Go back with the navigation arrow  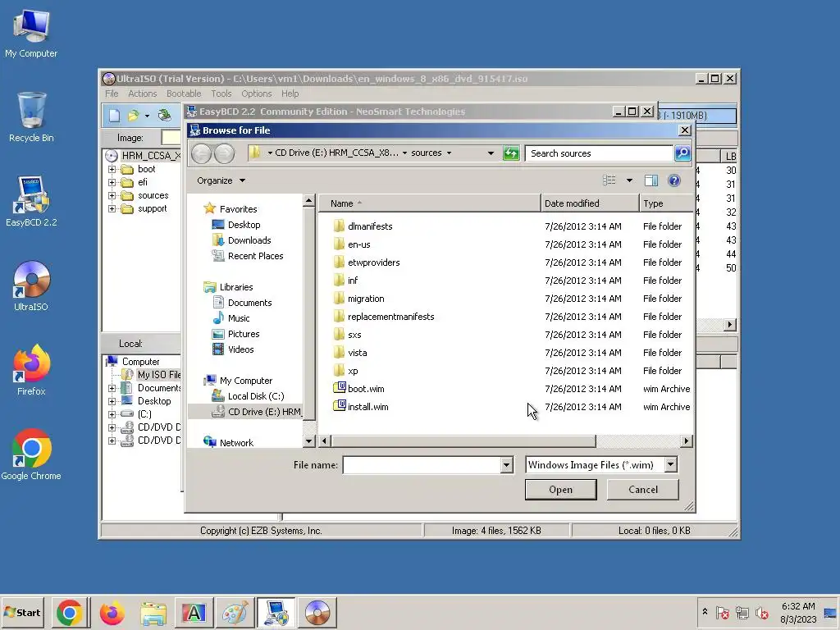point(202,153)
